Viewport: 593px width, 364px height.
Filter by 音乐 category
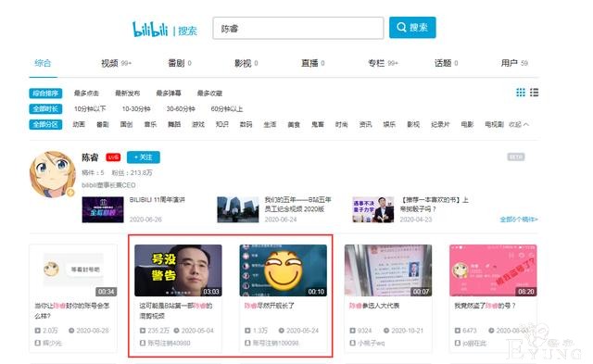[x=150, y=124]
